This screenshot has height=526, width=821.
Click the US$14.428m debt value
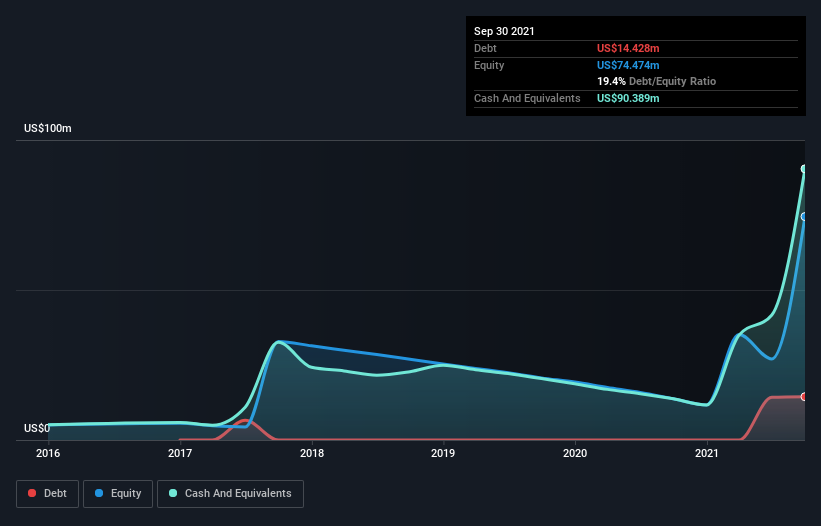point(628,48)
